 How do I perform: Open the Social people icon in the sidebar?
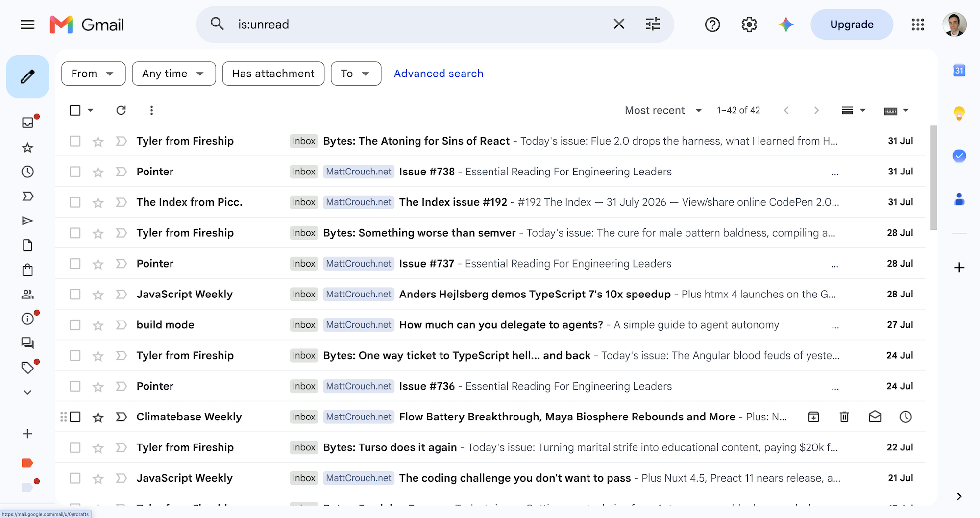click(27, 294)
